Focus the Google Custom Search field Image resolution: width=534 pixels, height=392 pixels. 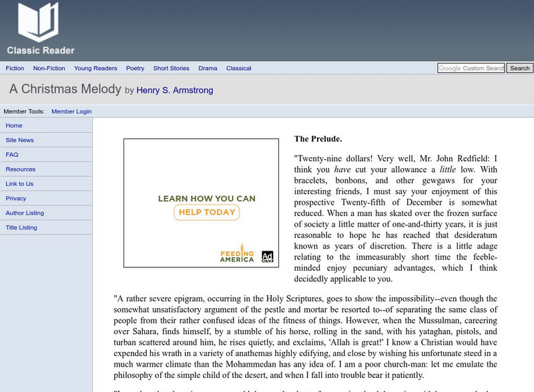pyautogui.click(x=471, y=68)
